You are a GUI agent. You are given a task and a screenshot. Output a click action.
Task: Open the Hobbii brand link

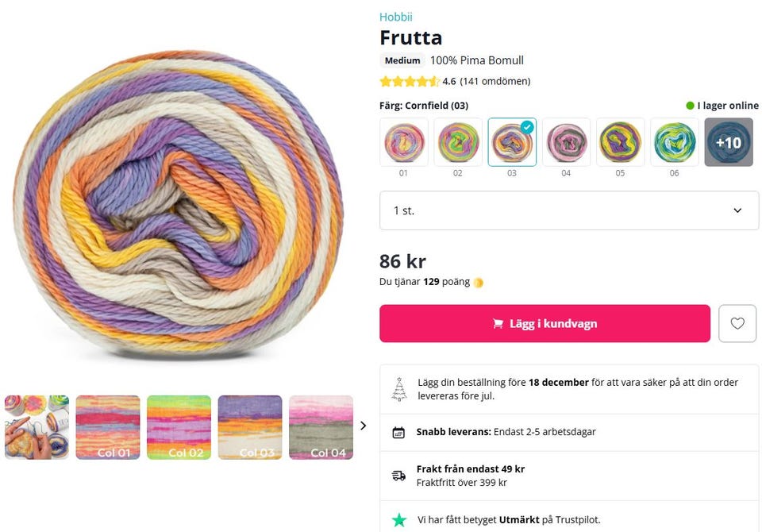395,17
